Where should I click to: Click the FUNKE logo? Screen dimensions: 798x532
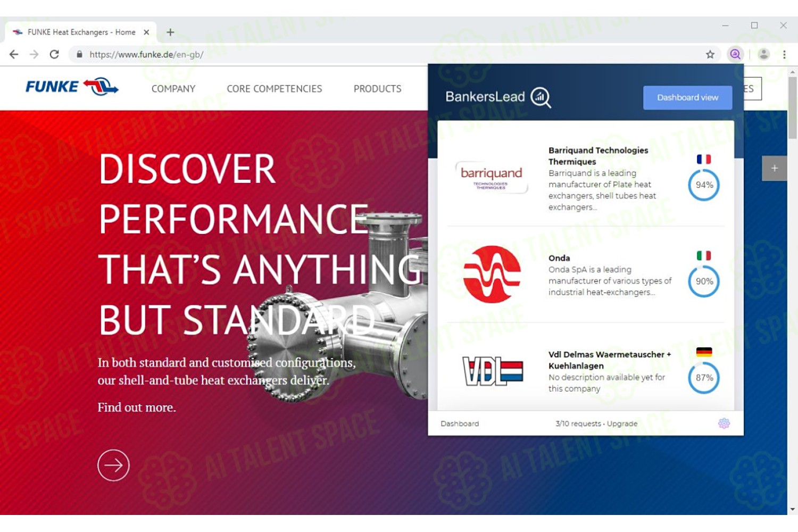click(72, 87)
